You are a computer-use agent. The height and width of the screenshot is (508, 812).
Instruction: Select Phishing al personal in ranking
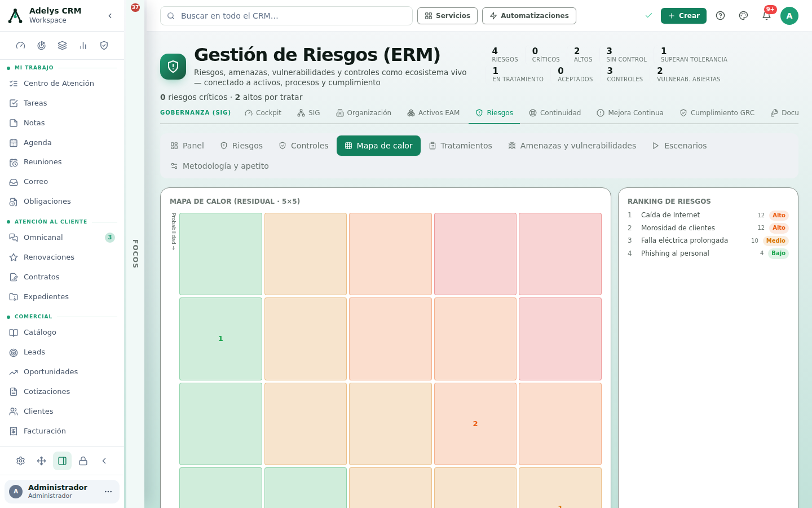708,253
